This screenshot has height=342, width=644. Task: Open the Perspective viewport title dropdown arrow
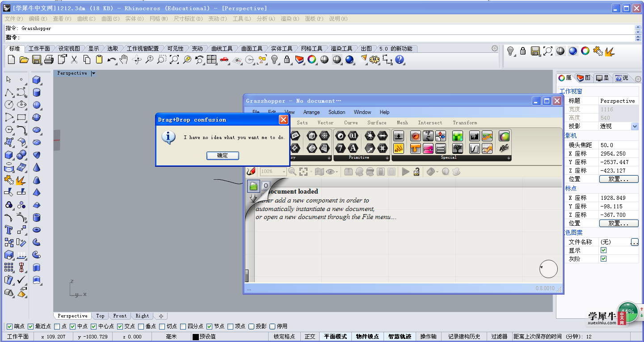click(93, 73)
